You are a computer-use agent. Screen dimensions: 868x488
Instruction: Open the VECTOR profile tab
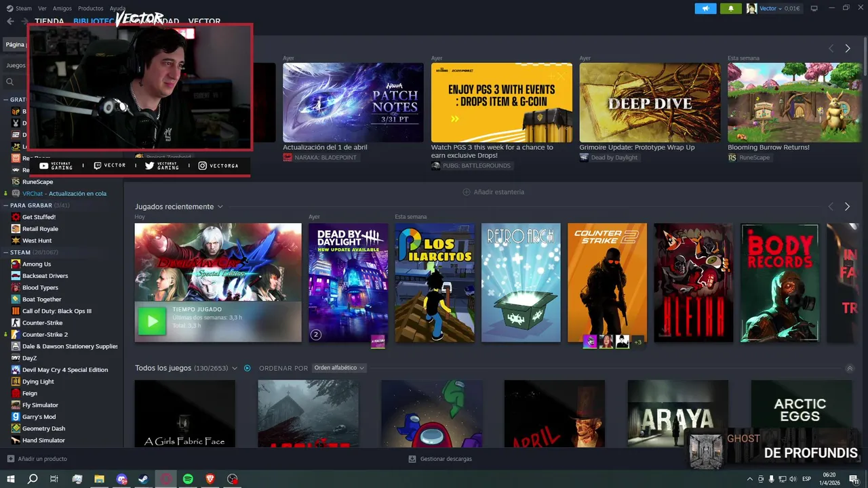click(204, 21)
